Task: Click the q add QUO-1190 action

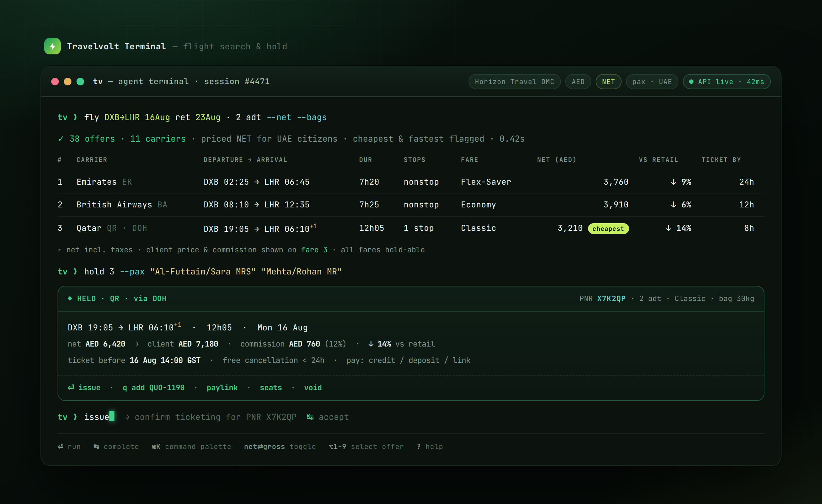Action: 153,388
